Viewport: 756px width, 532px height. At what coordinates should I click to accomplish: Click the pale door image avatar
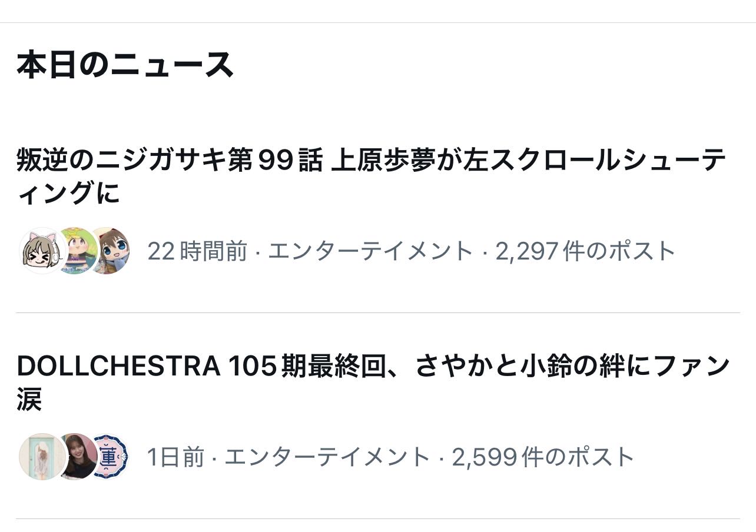click(39, 457)
